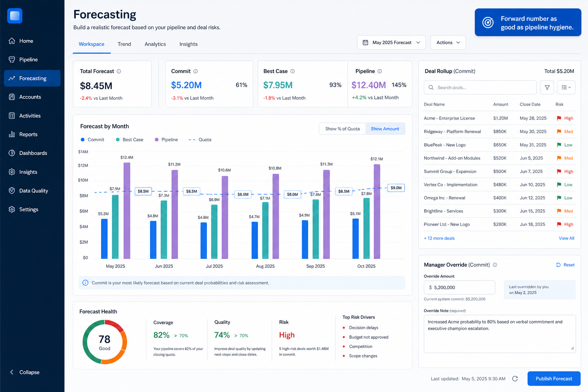The image size is (588, 392).
Task: Click the Data Quality shield icon
Action: pyautogui.click(x=12, y=191)
